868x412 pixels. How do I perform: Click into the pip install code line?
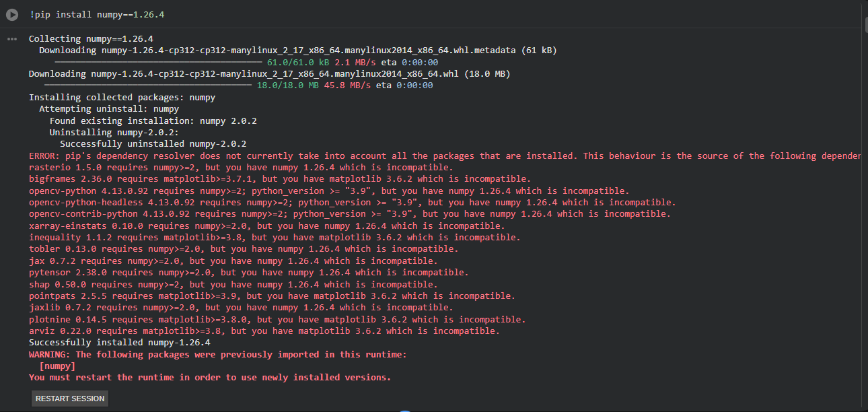(97, 15)
